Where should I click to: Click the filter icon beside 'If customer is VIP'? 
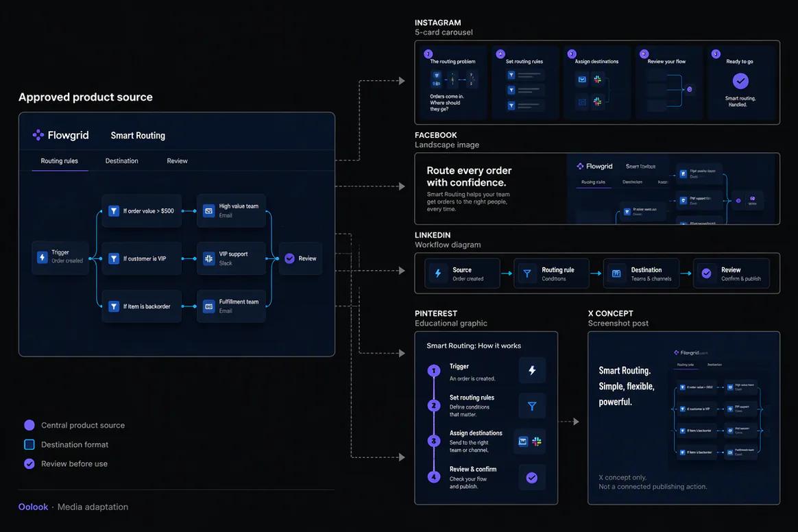(x=114, y=258)
